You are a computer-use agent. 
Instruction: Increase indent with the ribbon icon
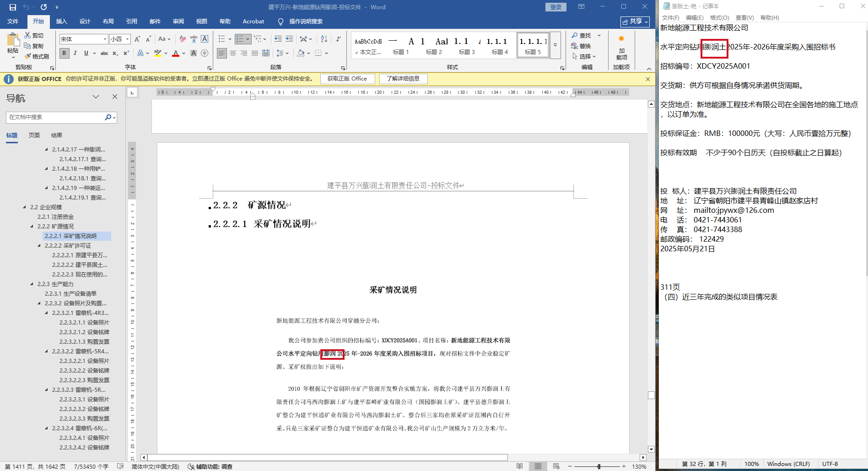click(289, 39)
